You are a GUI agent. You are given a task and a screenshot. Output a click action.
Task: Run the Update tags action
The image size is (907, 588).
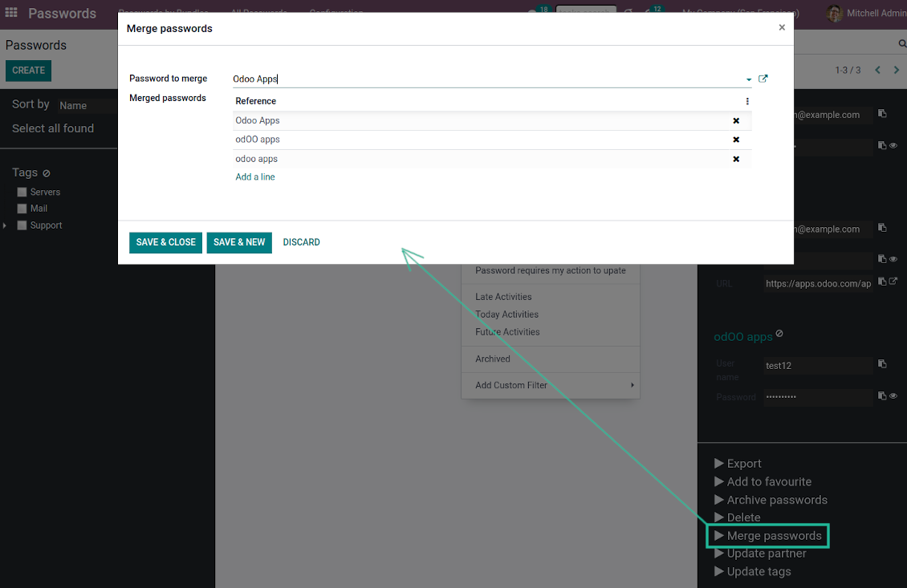click(x=753, y=572)
